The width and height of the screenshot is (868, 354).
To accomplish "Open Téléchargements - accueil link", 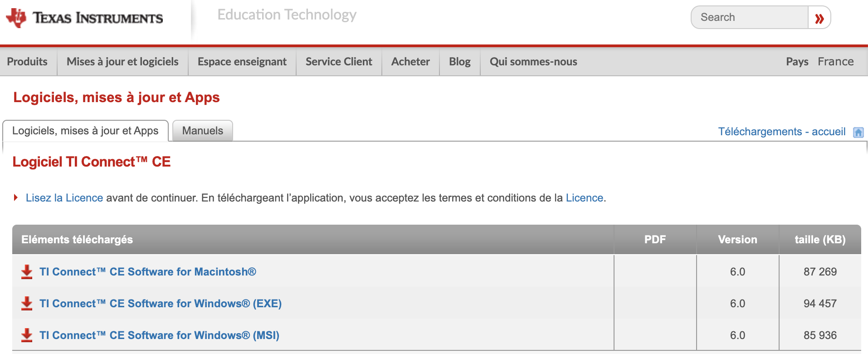I will coord(782,132).
